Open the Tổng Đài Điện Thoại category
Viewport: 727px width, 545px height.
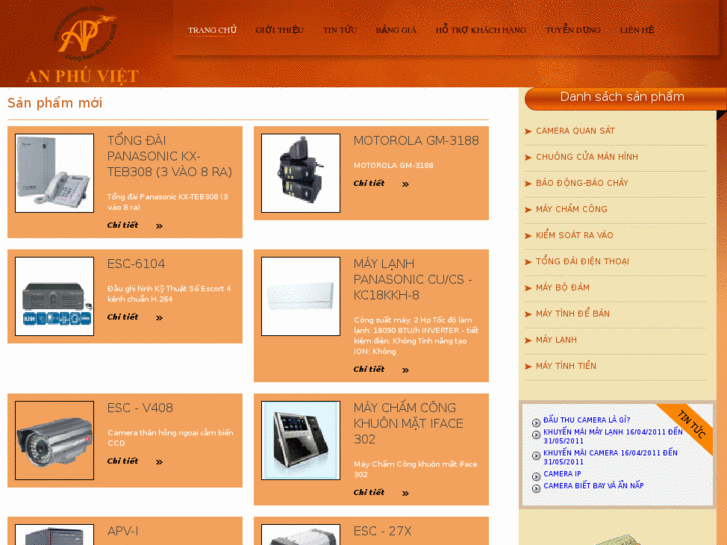pos(582,261)
